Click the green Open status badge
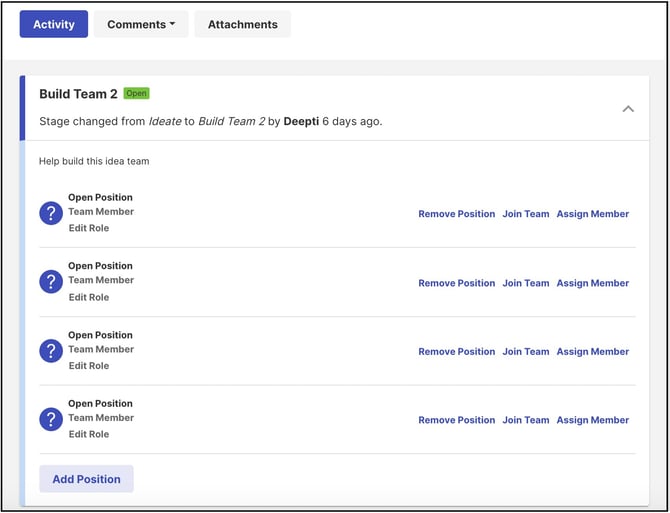This screenshot has width=670, height=513. [x=136, y=93]
